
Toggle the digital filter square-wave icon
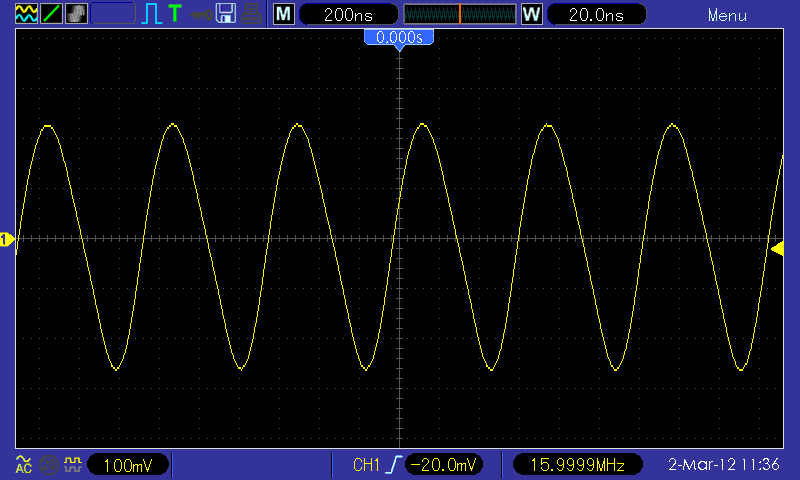[72, 464]
